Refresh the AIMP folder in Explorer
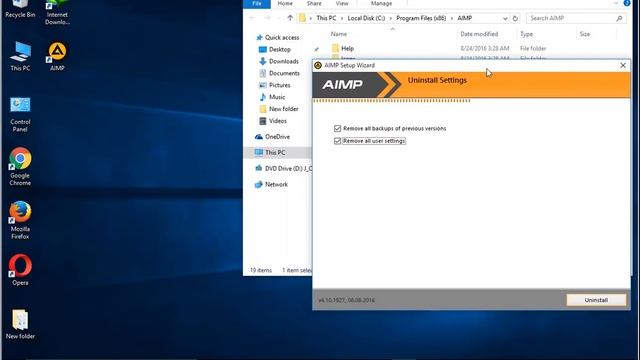Screen dimensions: 640x360 pyautogui.click(x=515, y=18)
